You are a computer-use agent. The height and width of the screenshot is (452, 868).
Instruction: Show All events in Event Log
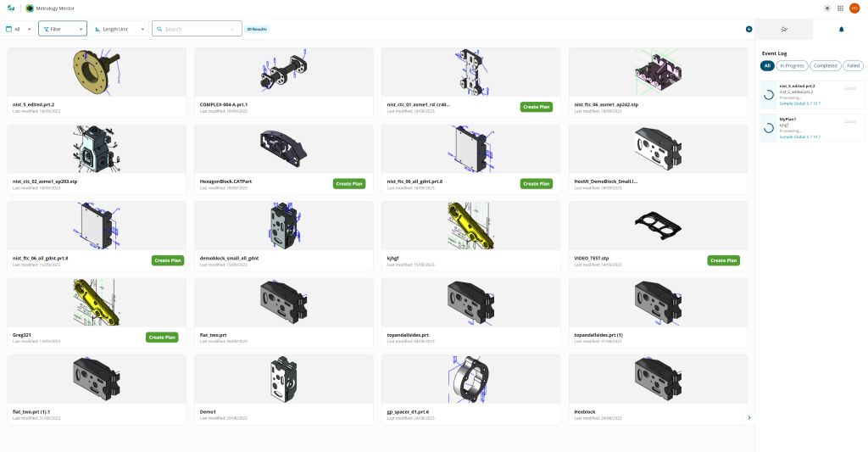767,65
